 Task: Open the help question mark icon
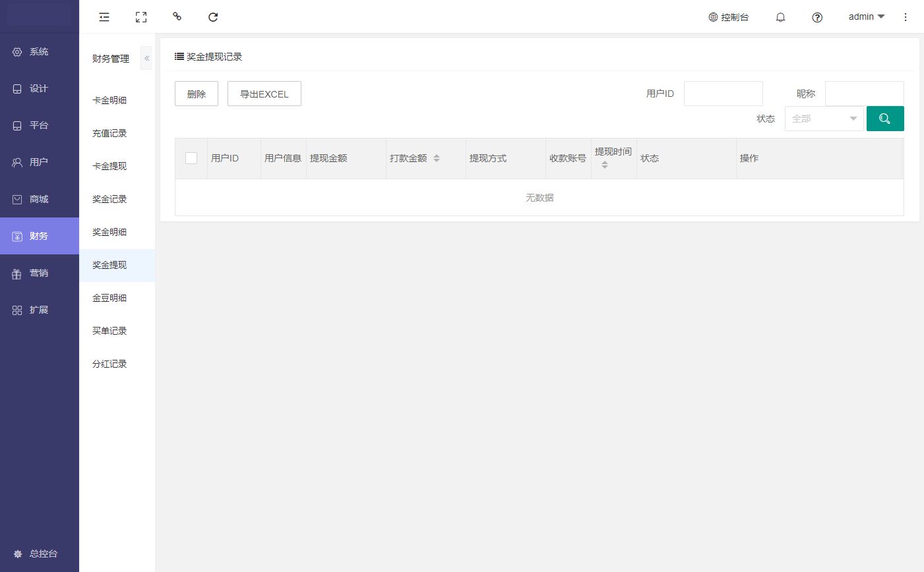coord(817,17)
